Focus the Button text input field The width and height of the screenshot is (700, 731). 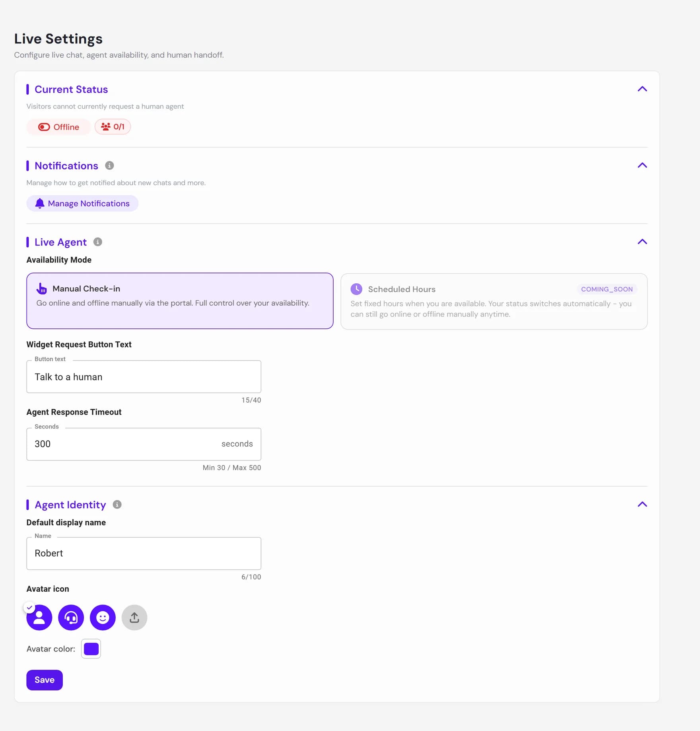click(144, 377)
